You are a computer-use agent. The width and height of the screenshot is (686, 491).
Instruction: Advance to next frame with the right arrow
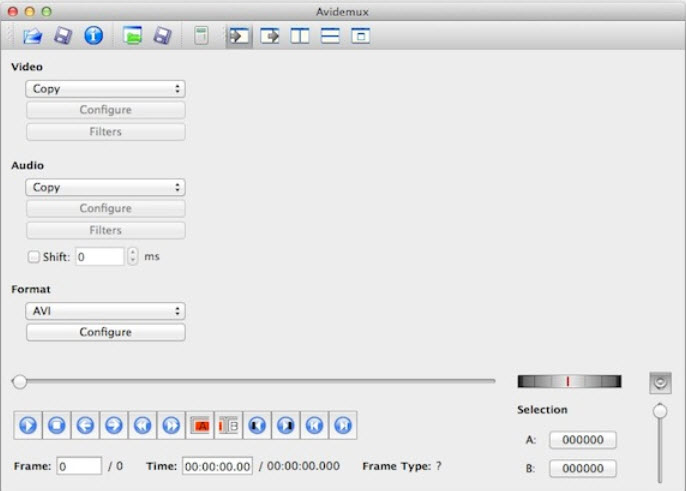tap(114, 425)
